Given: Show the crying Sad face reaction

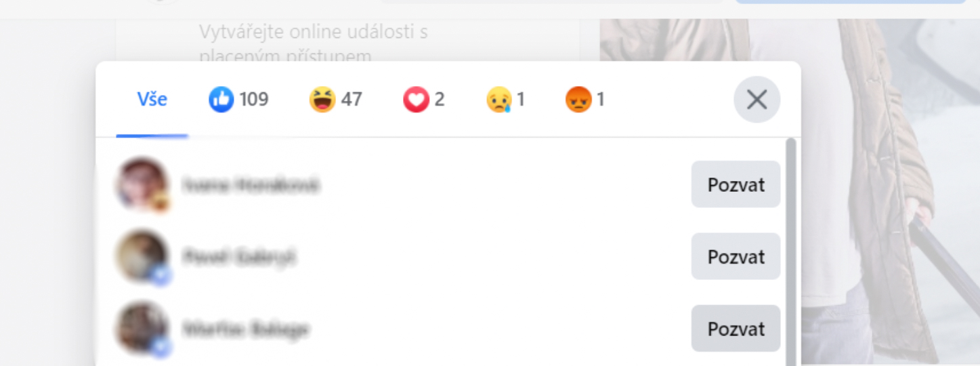Looking at the screenshot, I should pos(506,100).
